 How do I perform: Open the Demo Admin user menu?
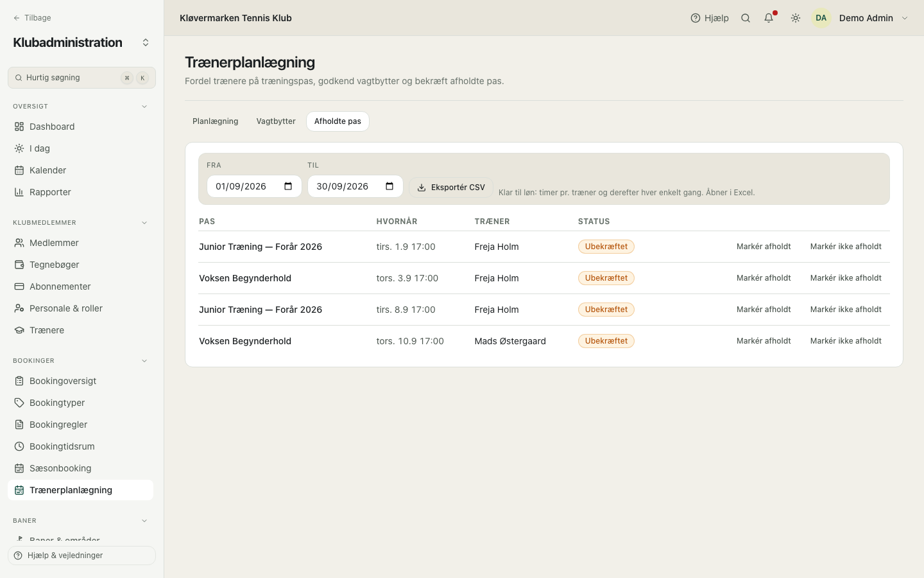(x=861, y=18)
